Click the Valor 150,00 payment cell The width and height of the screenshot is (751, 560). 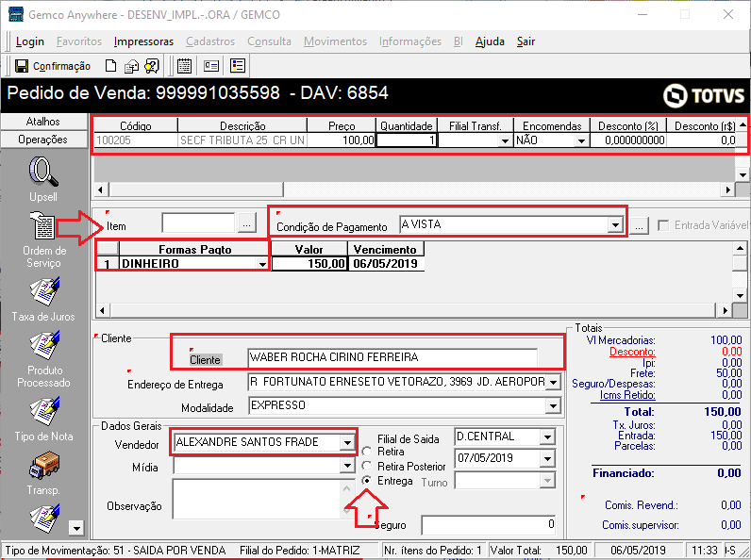pos(309,264)
